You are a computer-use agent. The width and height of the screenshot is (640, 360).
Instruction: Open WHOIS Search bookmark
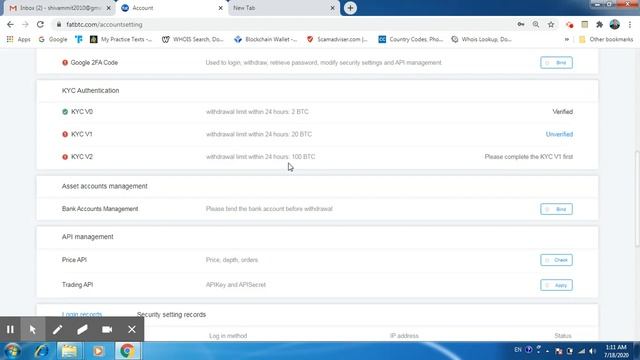(193, 39)
